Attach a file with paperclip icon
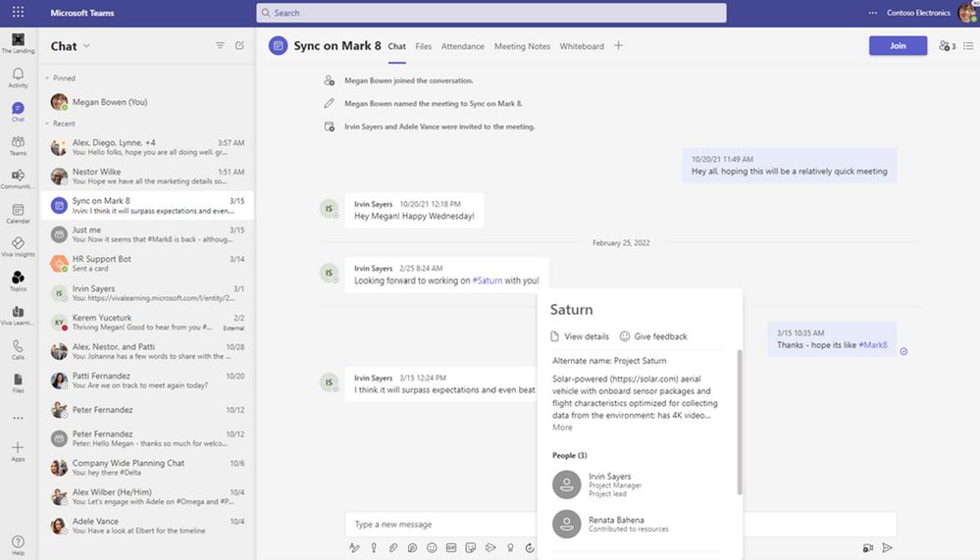Image resolution: width=980 pixels, height=560 pixels. point(393,548)
